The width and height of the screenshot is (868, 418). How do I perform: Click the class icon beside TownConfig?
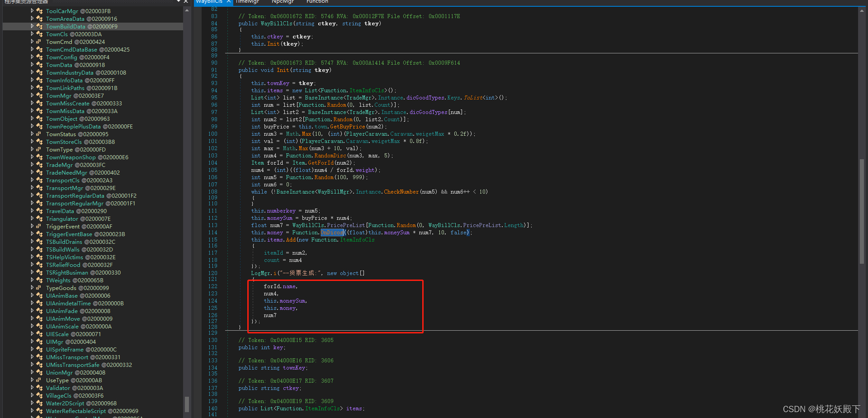39,57
